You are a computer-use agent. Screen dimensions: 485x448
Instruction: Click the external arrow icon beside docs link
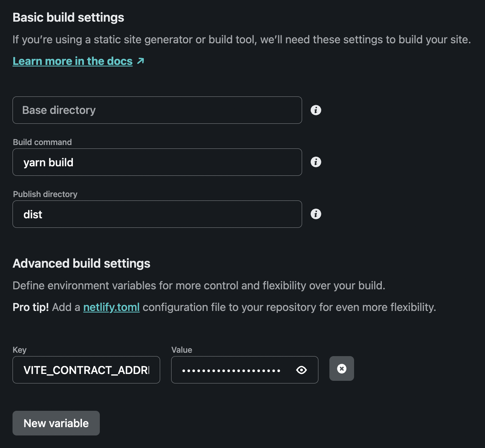pos(140,61)
